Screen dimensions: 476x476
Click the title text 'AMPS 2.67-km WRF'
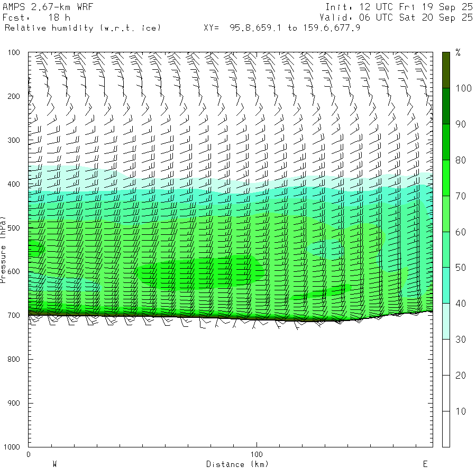pos(48,7)
